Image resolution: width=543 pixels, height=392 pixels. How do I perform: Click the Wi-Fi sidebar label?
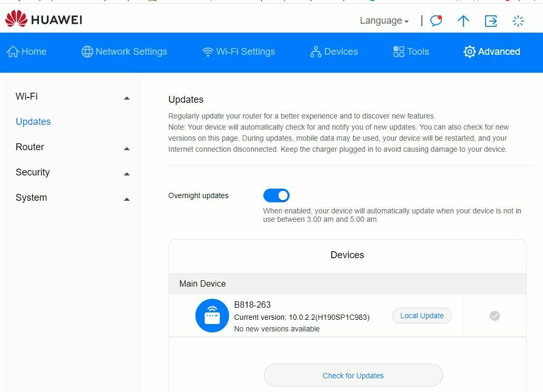click(27, 96)
